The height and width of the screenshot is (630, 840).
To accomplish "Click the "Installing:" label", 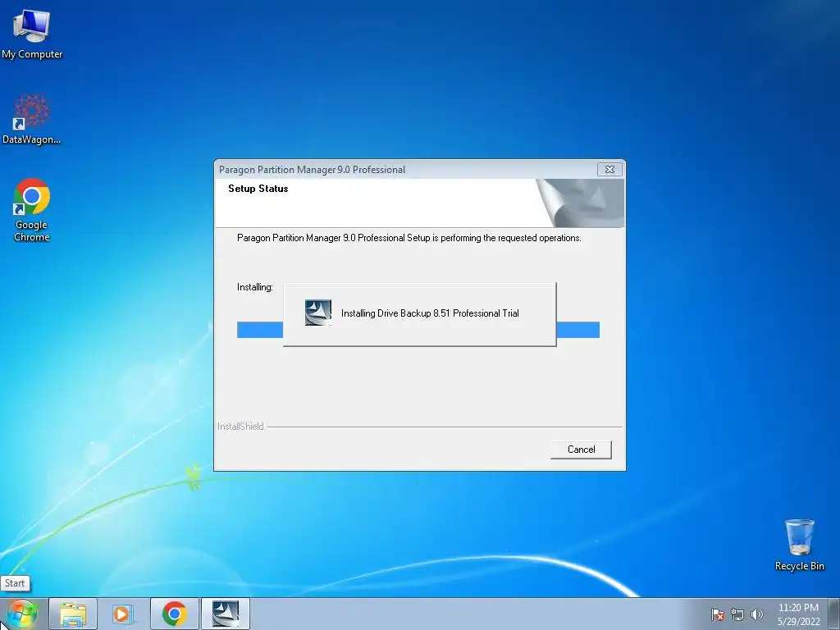I will tap(255, 287).
